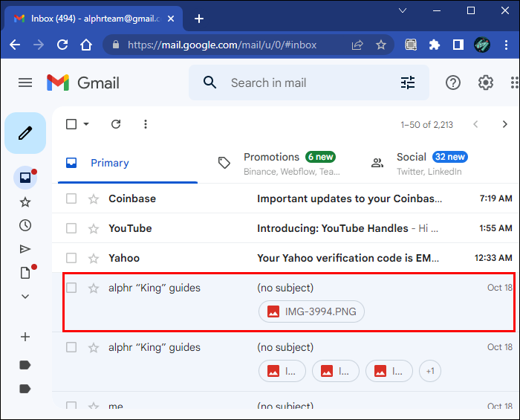Bookmark this page star icon
Screen dimensions: 520x420
pyautogui.click(x=380, y=45)
